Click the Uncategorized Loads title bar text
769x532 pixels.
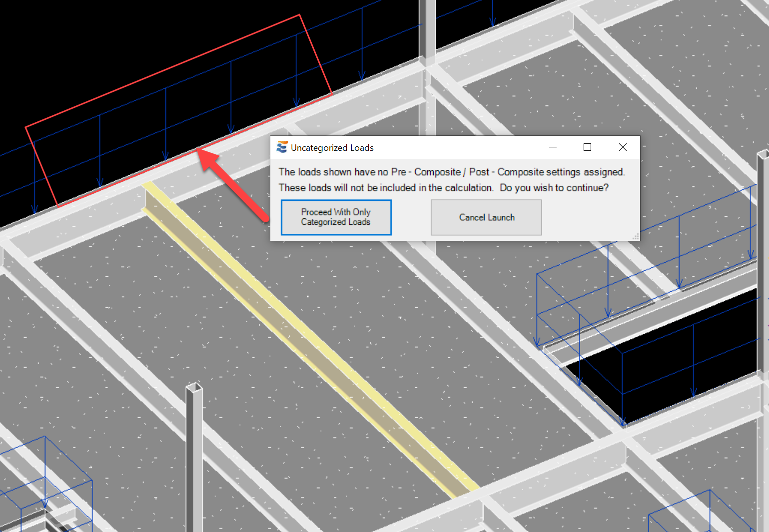332,148
